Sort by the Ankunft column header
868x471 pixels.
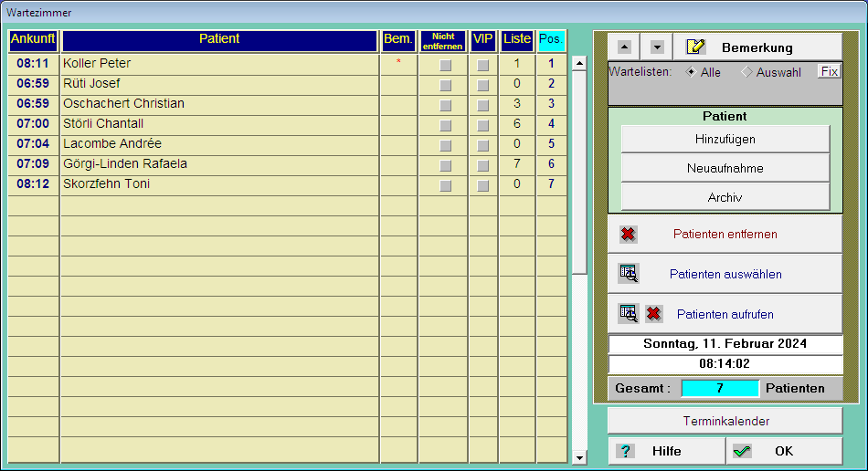[33, 40]
